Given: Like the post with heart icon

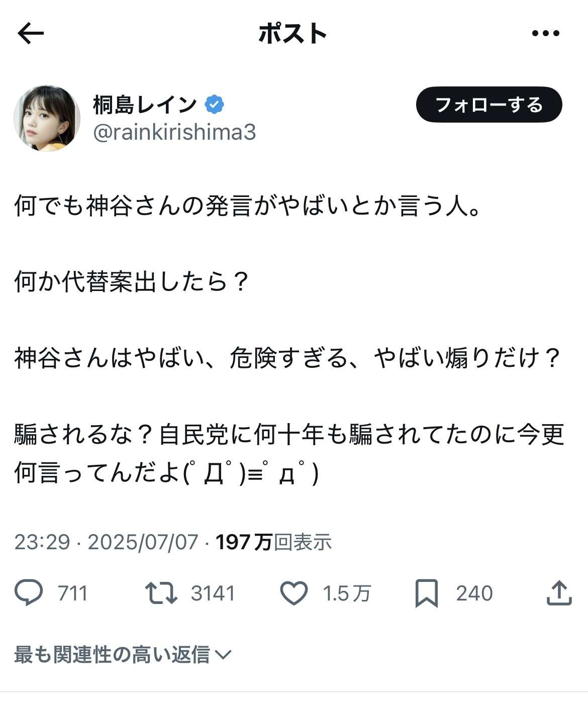Looking at the screenshot, I should (293, 593).
